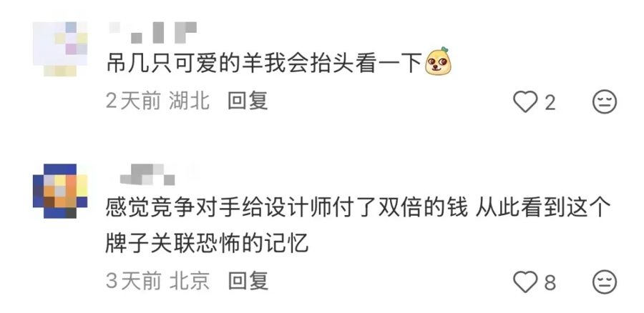The width and height of the screenshot is (644, 313).
Task: Reply to the comment from 湖北
Action: [248, 101]
